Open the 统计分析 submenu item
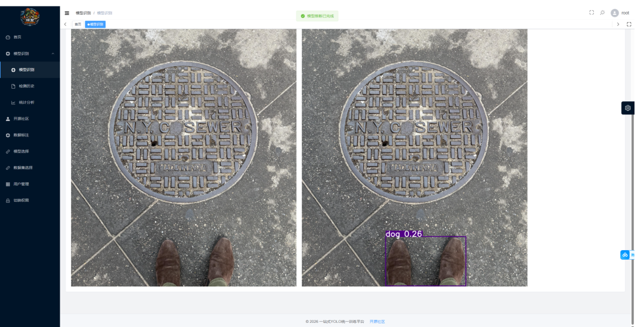 30,102
